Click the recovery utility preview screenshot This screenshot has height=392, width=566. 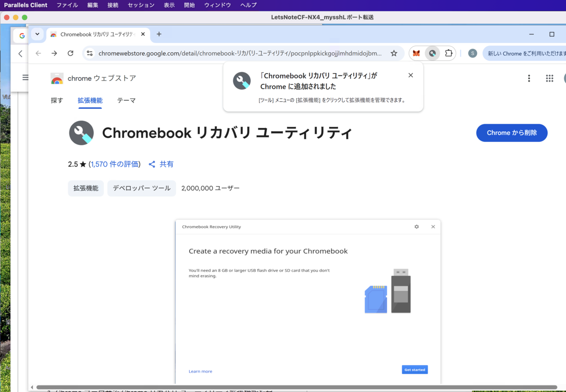[x=308, y=302]
